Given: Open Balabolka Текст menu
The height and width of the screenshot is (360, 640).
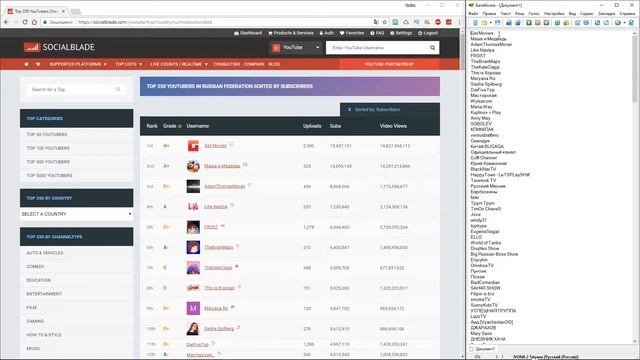Looking at the screenshot, I should (x=505, y=13).
